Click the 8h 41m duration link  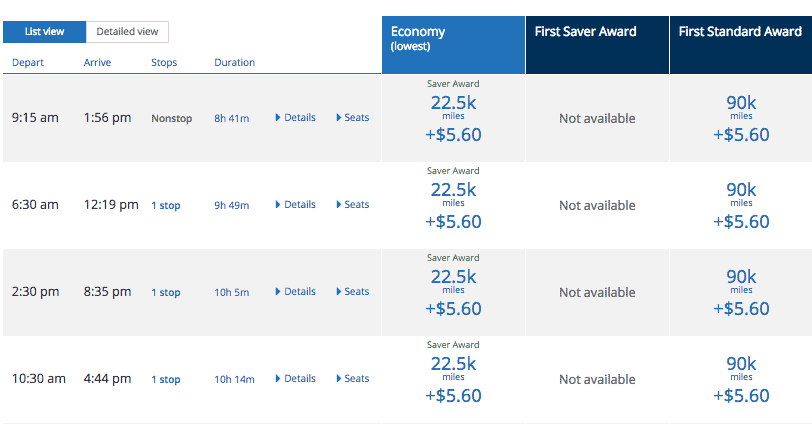231,119
